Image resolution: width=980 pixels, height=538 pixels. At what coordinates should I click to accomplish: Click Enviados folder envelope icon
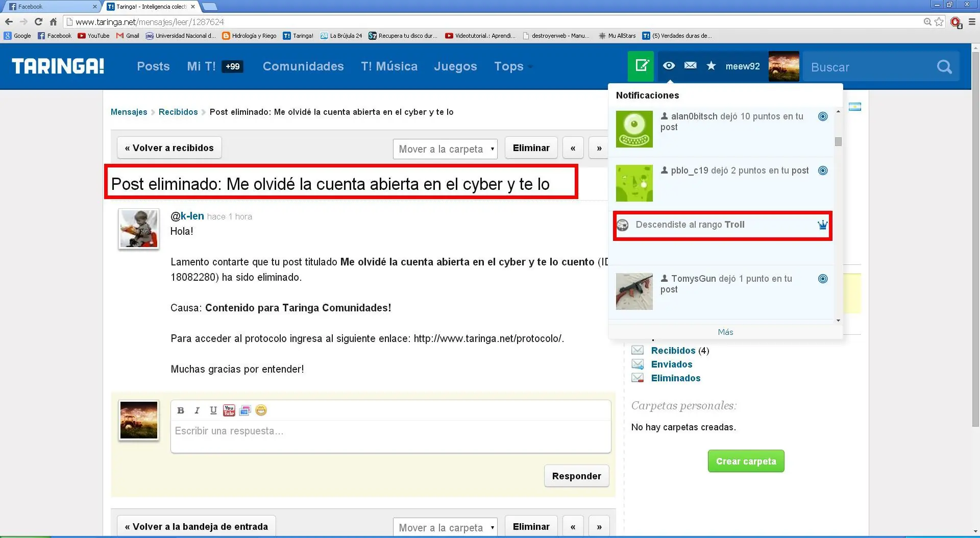pyautogui.click(x=638, y=364)
